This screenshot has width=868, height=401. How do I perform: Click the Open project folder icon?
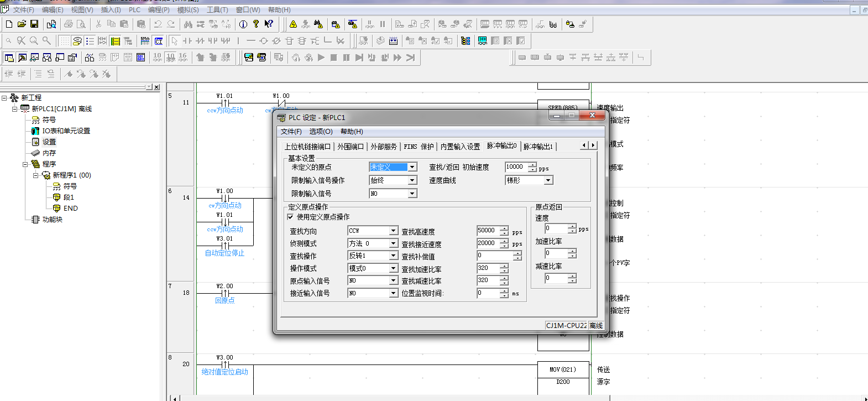coord(22,24)
